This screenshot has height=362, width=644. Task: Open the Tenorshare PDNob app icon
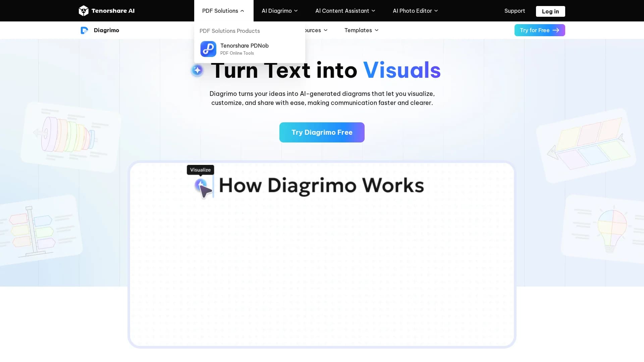tap(208, 49)
